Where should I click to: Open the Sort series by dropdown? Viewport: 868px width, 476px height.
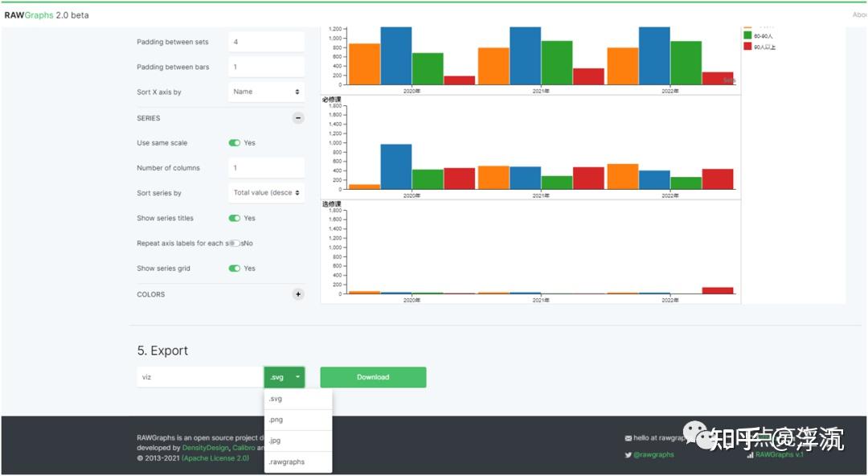(266, 193)
